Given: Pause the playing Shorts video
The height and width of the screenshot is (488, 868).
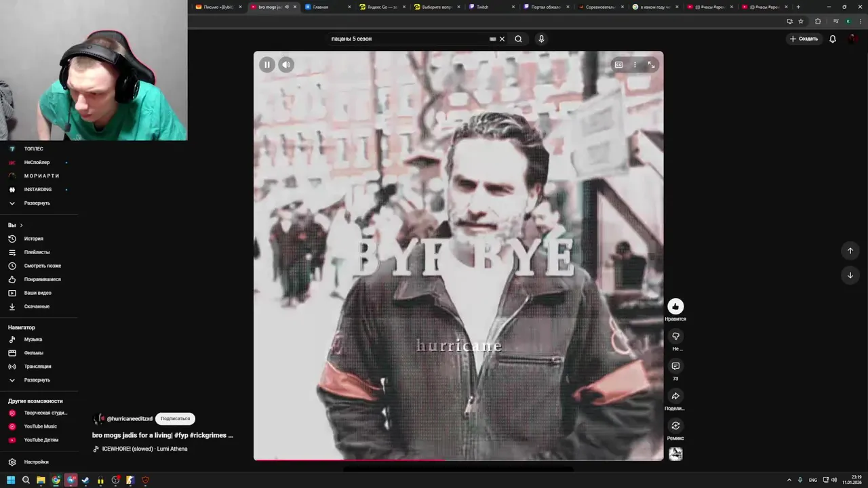Looking at the screenshot, I should pos(267,65).
